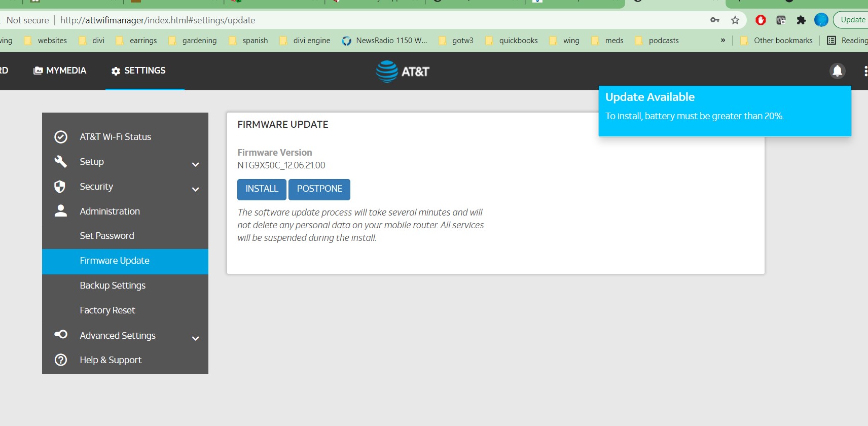This screenshot has height=426, width=868.
Task: Open the meds bookmark folder
Action: [607, 41]
